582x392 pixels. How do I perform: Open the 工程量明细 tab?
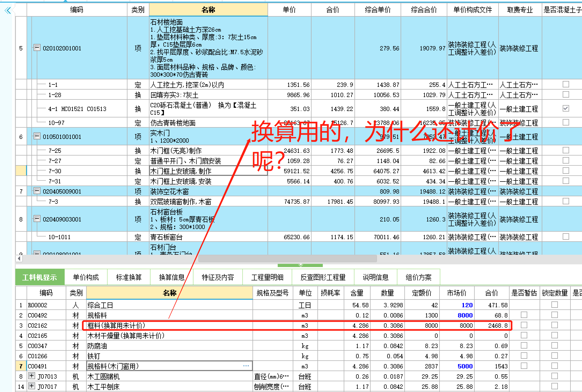tap(267, 277)
